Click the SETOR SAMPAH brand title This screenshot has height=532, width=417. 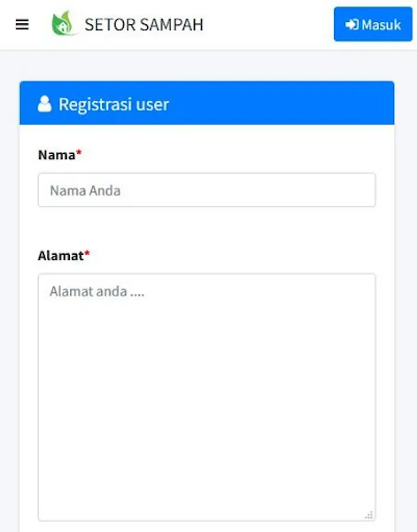coord(144,25)
